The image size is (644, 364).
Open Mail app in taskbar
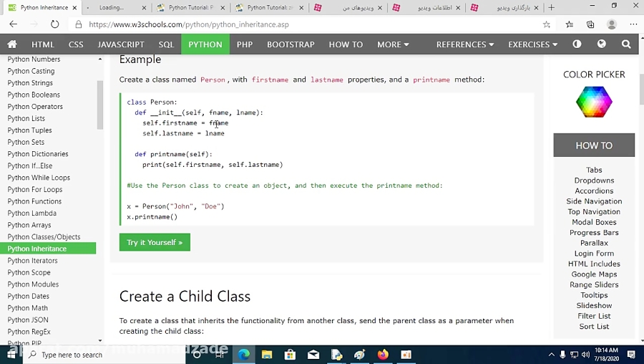(x=313, y=355)
